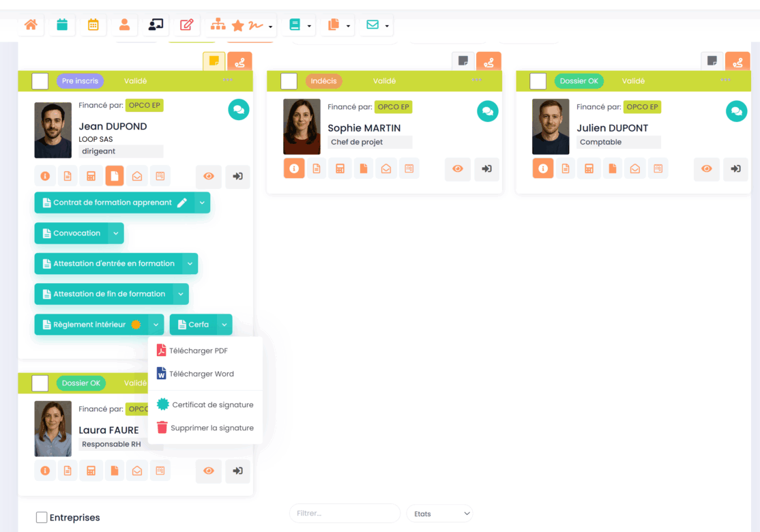Click the yellow sticky note icon above Jean DUPOND
The height and width of the screenshot is (532, 760).
(x=214, y=61)
